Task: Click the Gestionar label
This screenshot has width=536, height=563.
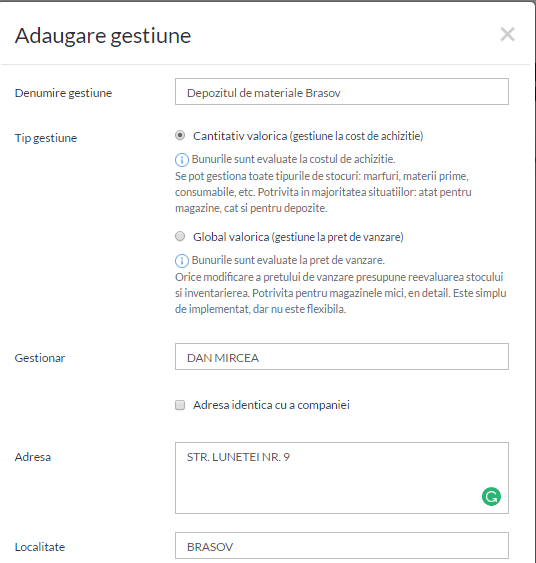Action: click(x=40, y=358)
